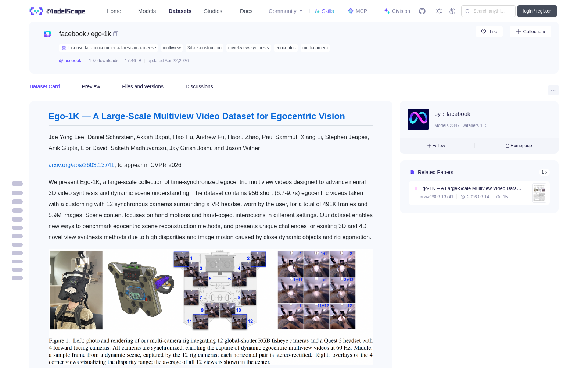Click the 'arxiv:2603.13741' paper ID text
588x368 pixels.
[437, 197]
